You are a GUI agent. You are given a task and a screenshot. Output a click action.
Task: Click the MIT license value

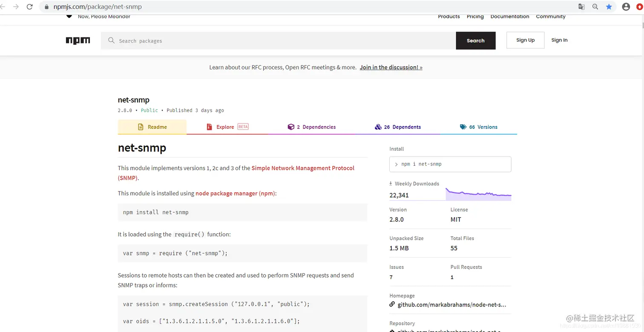[x=456, y=220]
